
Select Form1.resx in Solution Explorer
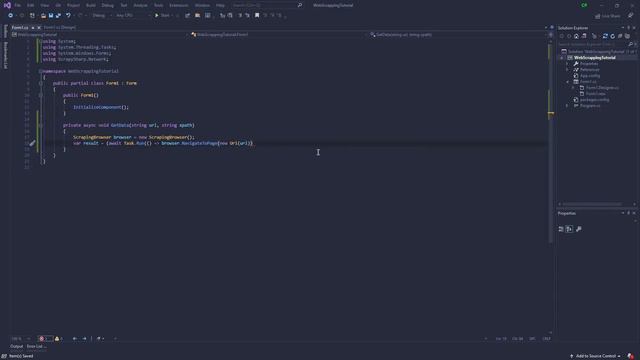click(595, 94)
